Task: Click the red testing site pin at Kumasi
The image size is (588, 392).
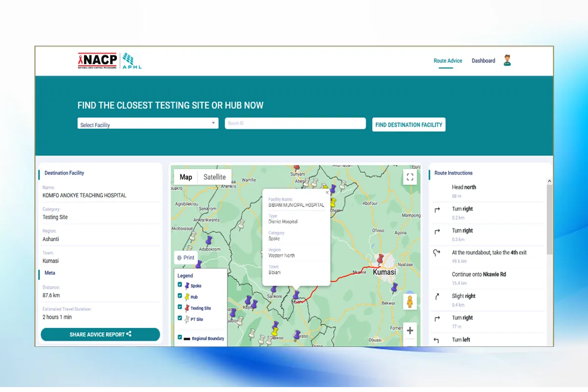Action: click(380, 259)
